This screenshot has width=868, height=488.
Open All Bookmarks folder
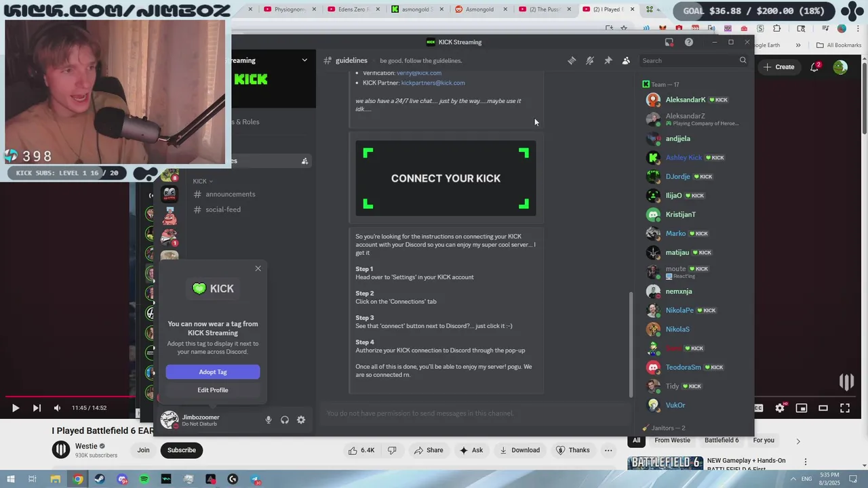839,45
